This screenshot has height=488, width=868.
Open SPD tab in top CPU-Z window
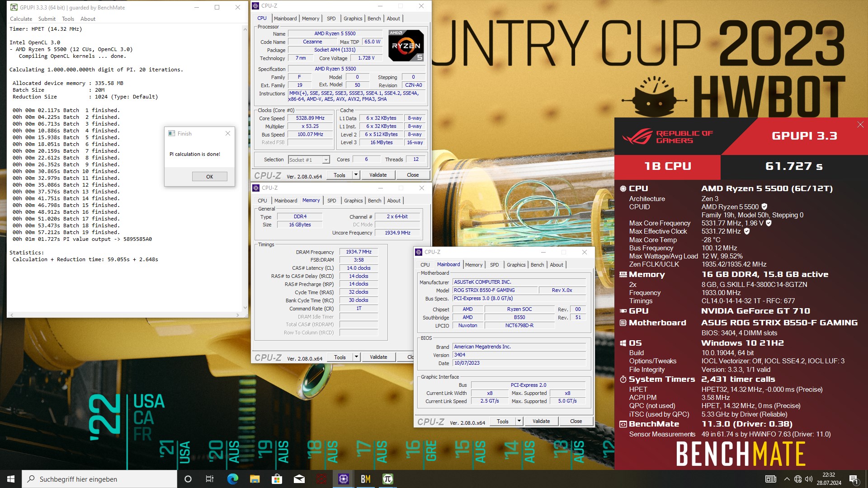(331, 19)
